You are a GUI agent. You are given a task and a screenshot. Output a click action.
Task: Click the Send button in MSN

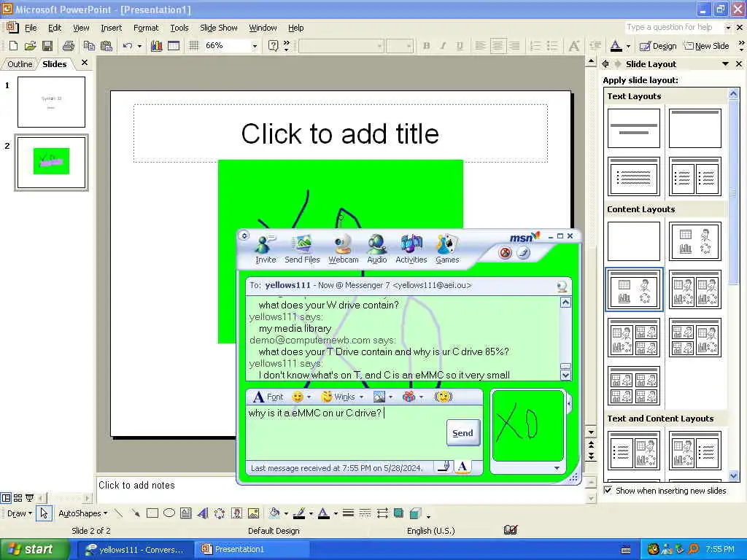click(462, 433)
